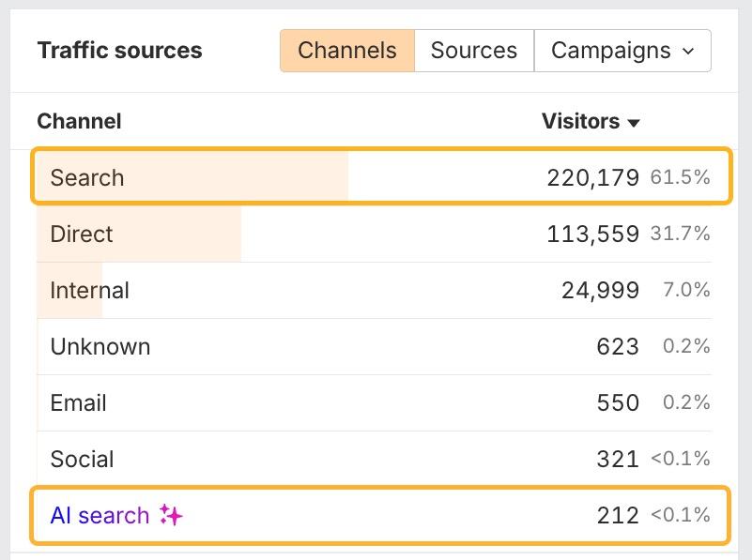Open the Campaigns filter menu
The image size is (752, 560).
pos(622,51)
